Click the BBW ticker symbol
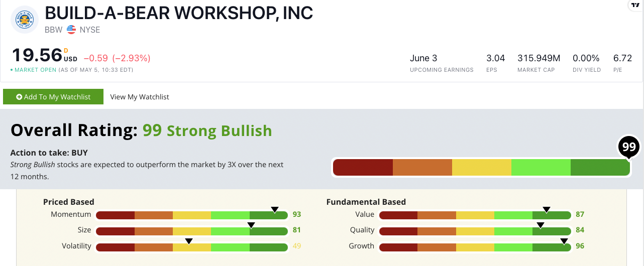Viewport: 644px width, 266px height. (54, 30)
